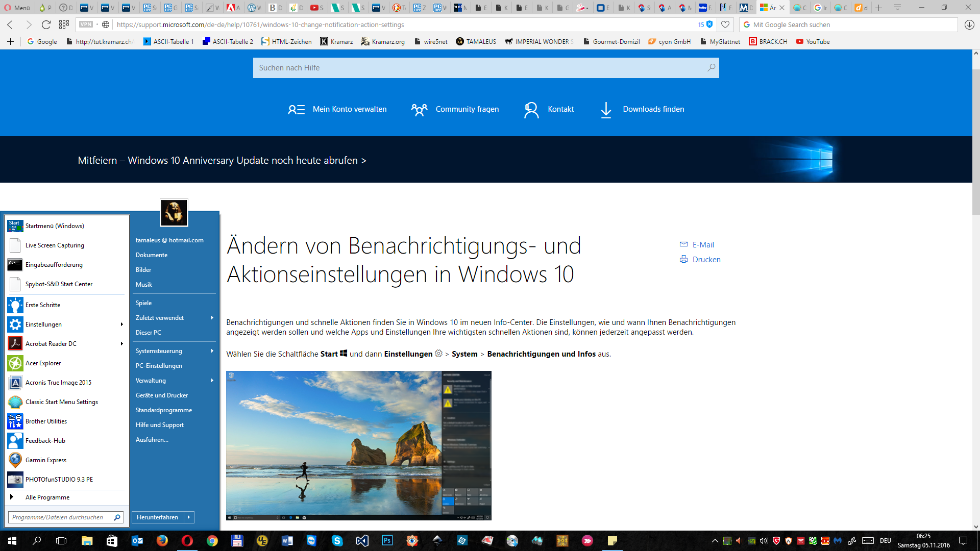Click the heart bookmark icon
This screenshot has width=980, height=551.
[725, 24]
